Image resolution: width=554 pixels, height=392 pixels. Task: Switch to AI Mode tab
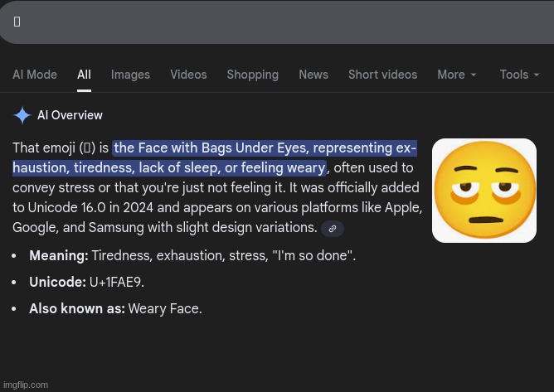35,75
